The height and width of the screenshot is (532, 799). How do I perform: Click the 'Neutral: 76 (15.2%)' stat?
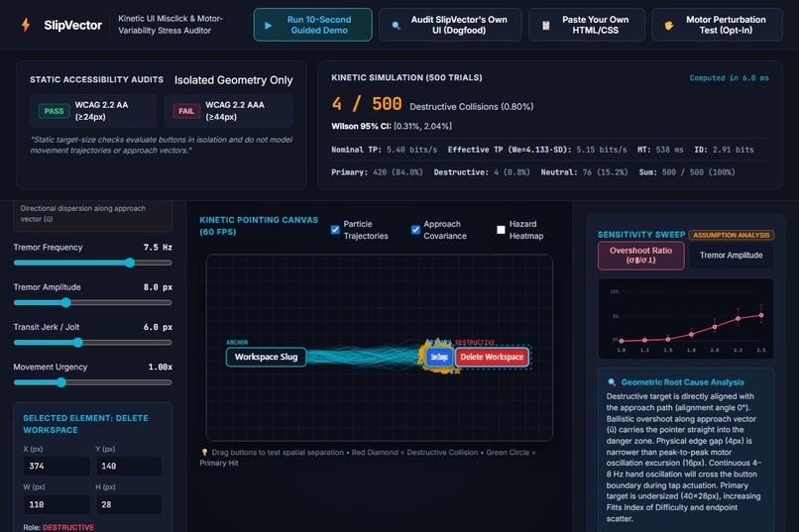coord(585,172)
